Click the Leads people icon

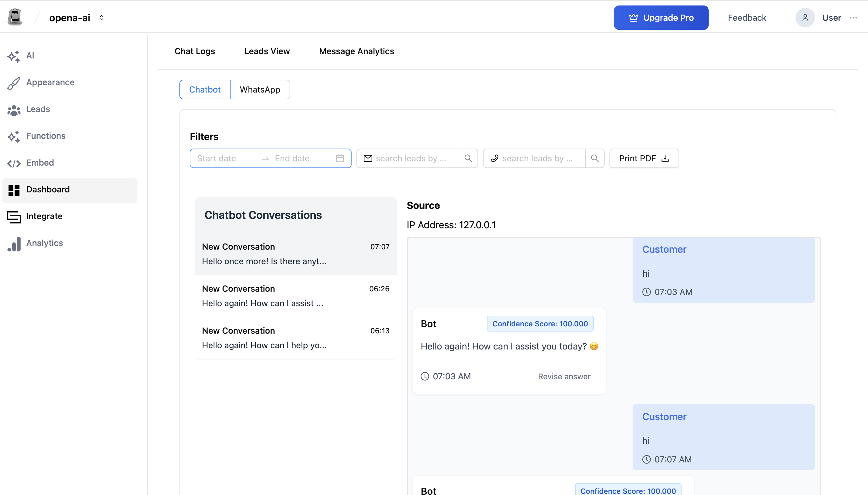click(14, 110)
